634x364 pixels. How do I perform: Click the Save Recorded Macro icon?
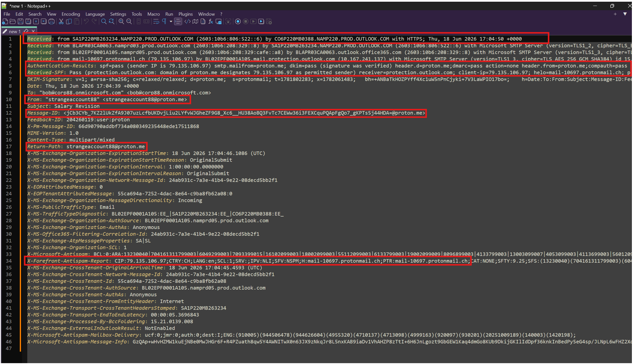[x=269, y=22]
